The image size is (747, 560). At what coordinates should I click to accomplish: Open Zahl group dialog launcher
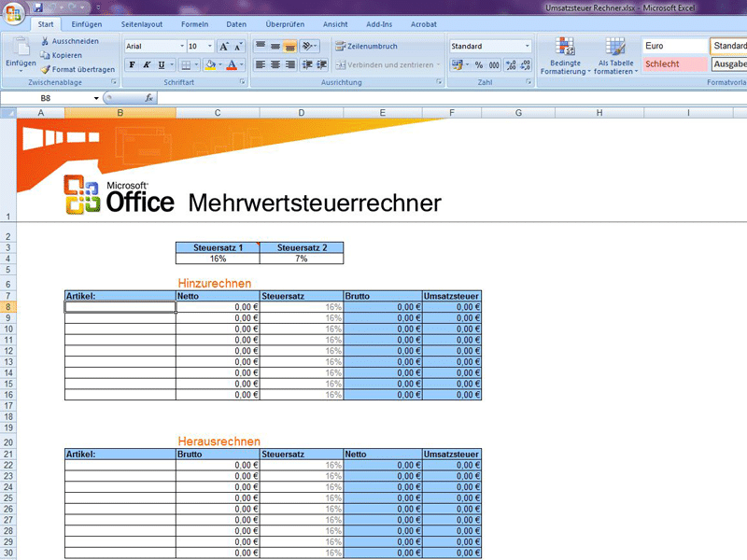tap(529, 82)
